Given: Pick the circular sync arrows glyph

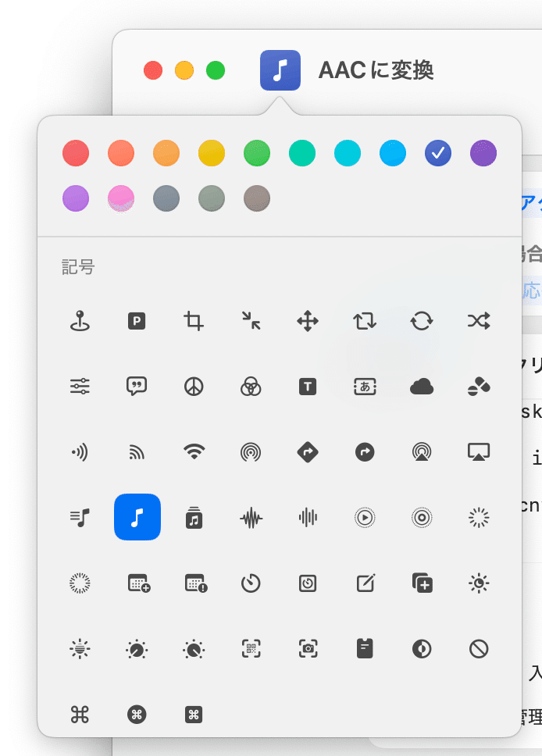Looking at the screenshot, I should (422, 321).
